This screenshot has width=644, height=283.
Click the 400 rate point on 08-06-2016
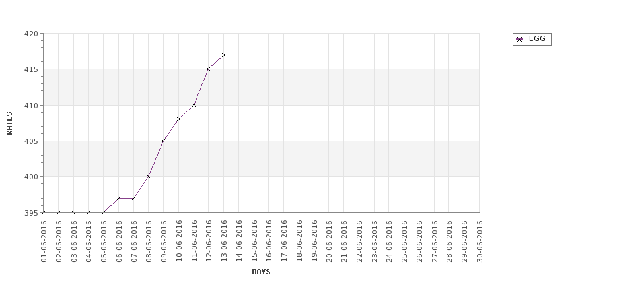point(148,176)
